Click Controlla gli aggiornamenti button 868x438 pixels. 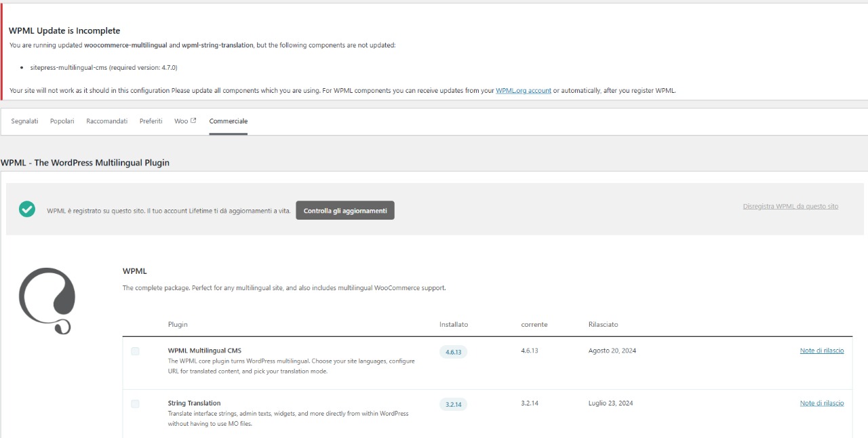345,210
